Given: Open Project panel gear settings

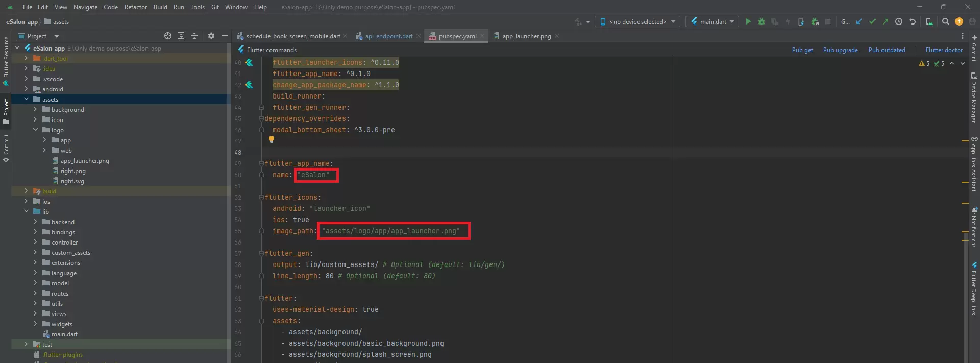Looking at the screenshot, I should [211, 36].
